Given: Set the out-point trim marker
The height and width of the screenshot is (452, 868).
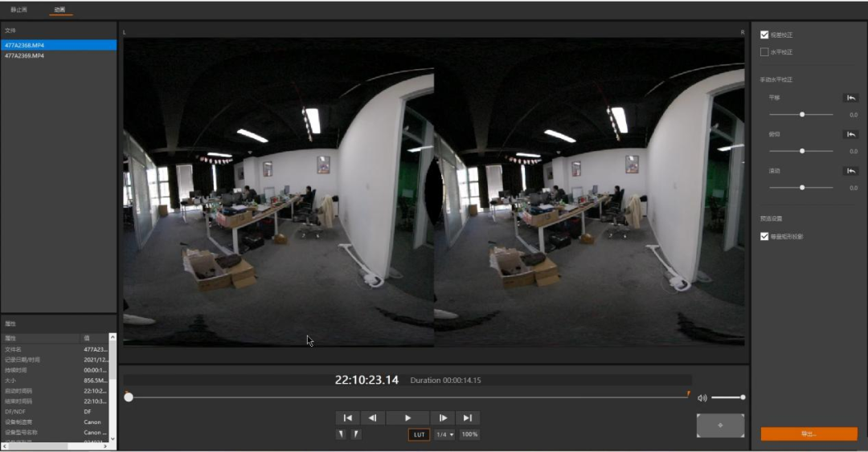Looking at the screenshot, I should pos(356,434).
